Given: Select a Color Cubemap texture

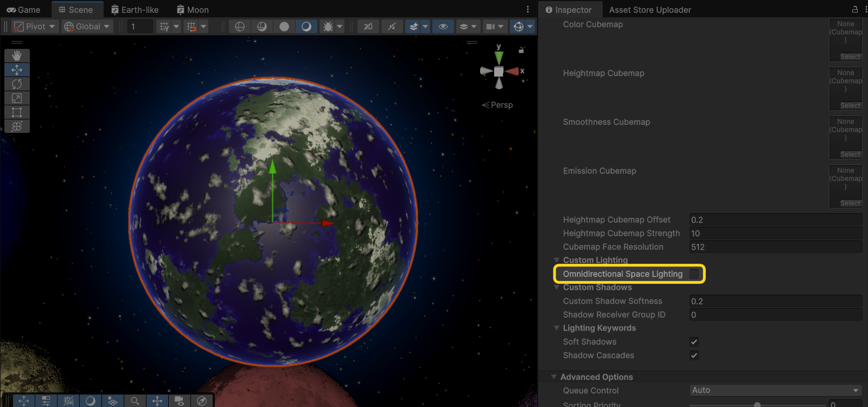Looking at the screenshot, I should tap(850, 57).
